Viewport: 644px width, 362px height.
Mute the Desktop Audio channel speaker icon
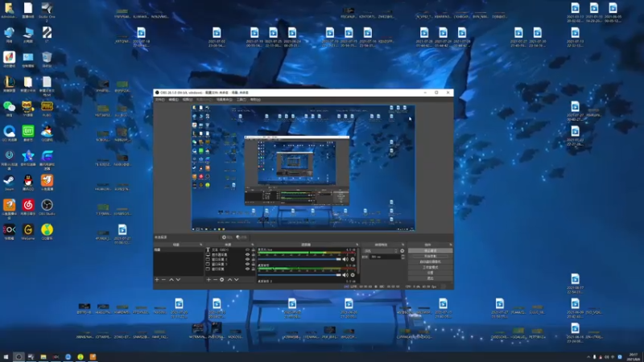pyautogui.click(x=345, y=275)
